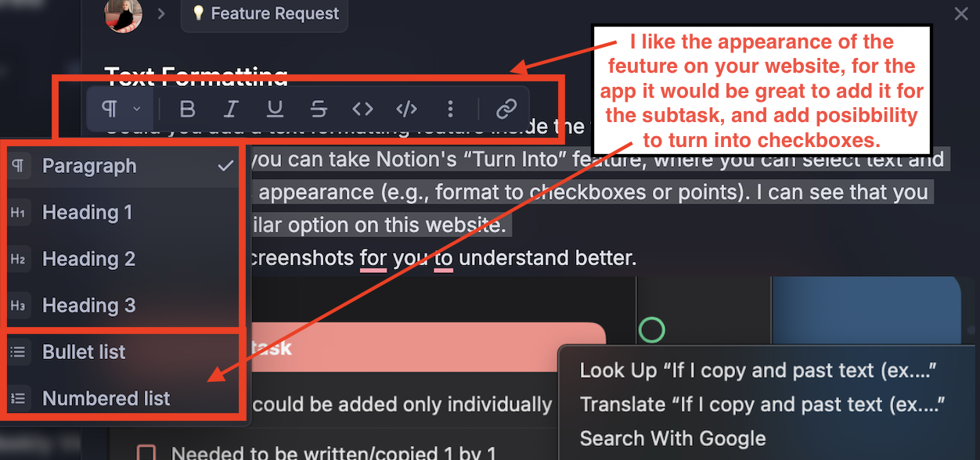Image resolution: width=980 pixels, height=460 pixels.
Task: Choose Heading 1 style
Action: 121,212
